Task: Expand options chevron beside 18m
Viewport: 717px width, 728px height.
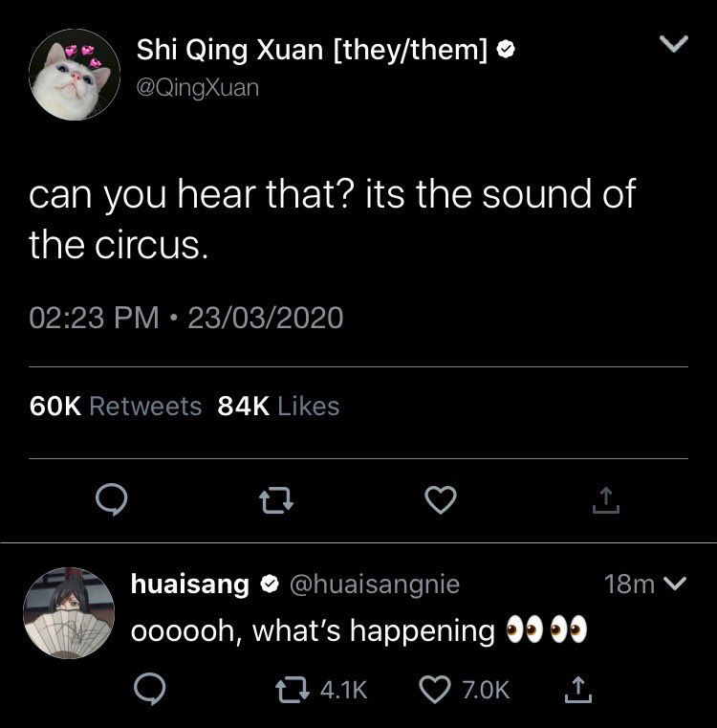Action: tap(675, 584)
